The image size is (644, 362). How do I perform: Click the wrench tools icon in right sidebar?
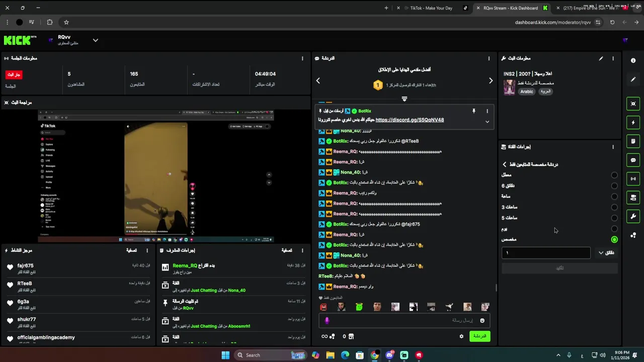pos(633,216)
